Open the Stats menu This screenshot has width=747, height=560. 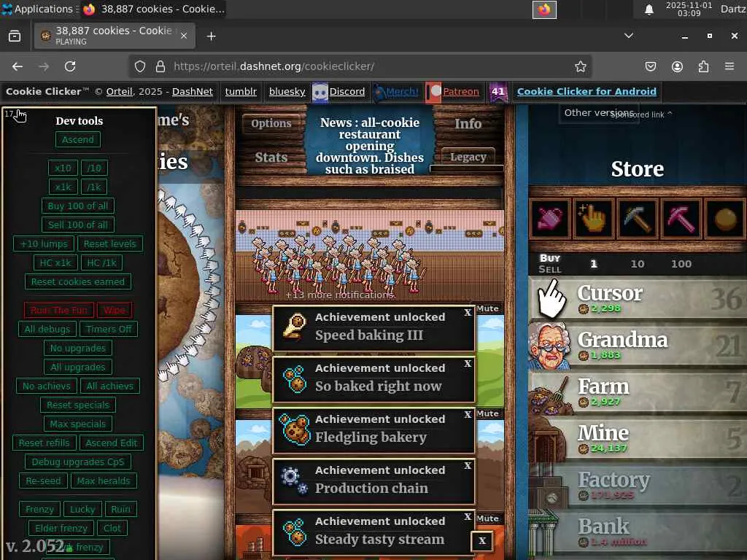coord(271,157)
